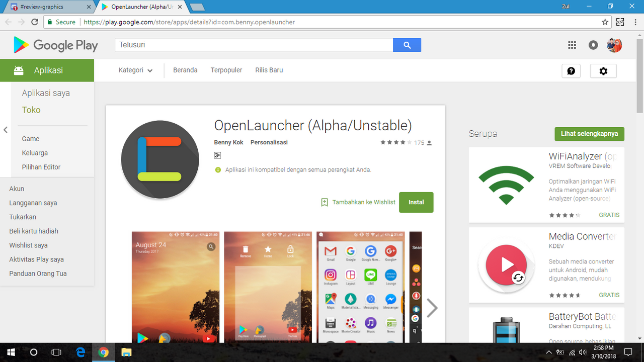Image resolution: width=644 pixels, height=362 pixels.
Task: Click Beli kartu hadiah
Action: coord(34,231)
